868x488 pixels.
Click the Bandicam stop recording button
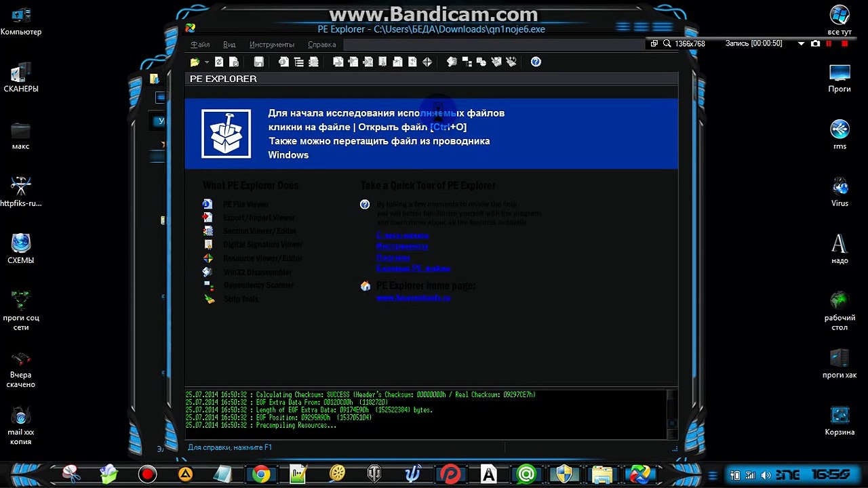(845, 43)
